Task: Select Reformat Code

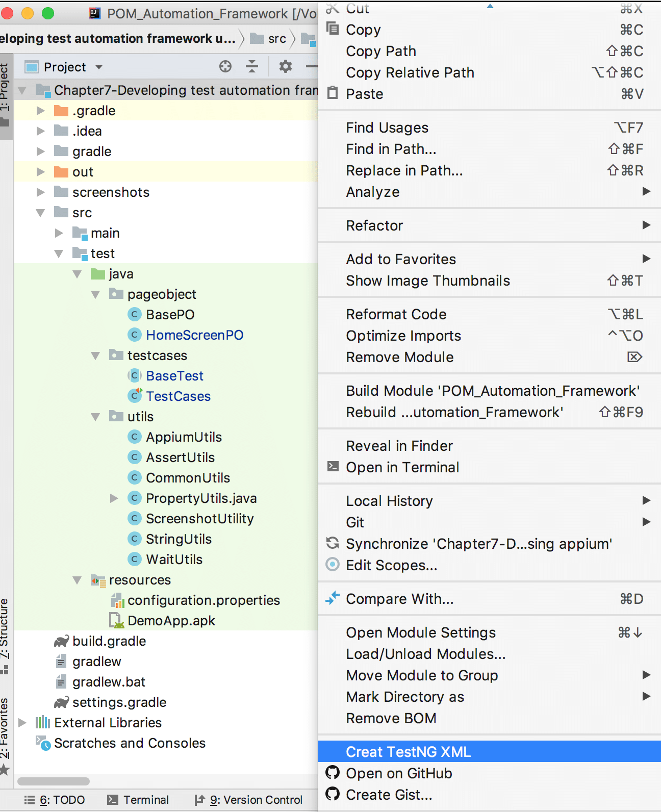Action: click(x=490, y=314)
